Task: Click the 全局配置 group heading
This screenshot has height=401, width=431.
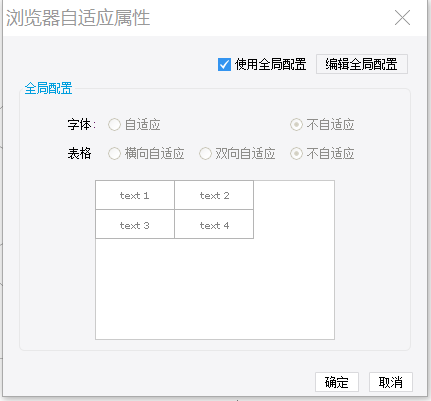Action: click(48, 89)
